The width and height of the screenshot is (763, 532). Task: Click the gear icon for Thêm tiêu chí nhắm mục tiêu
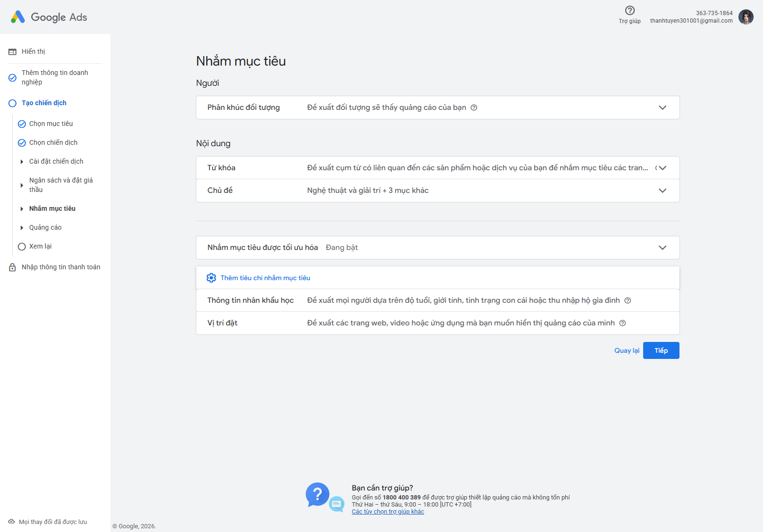tap(211, 278)
